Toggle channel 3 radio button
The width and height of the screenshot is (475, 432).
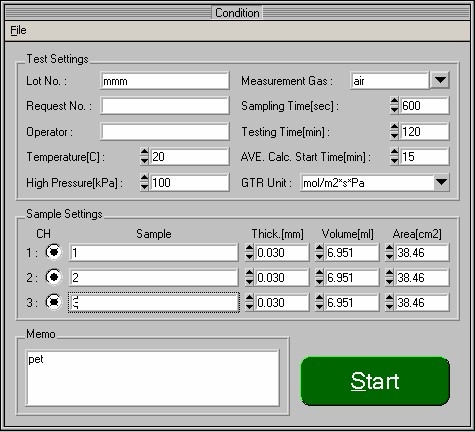[53, 302]
